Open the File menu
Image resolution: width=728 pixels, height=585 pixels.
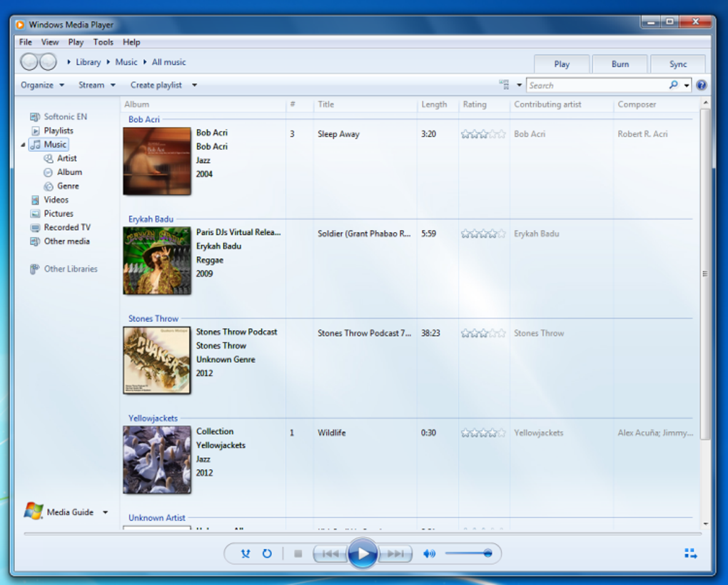(x=26, y=42)
